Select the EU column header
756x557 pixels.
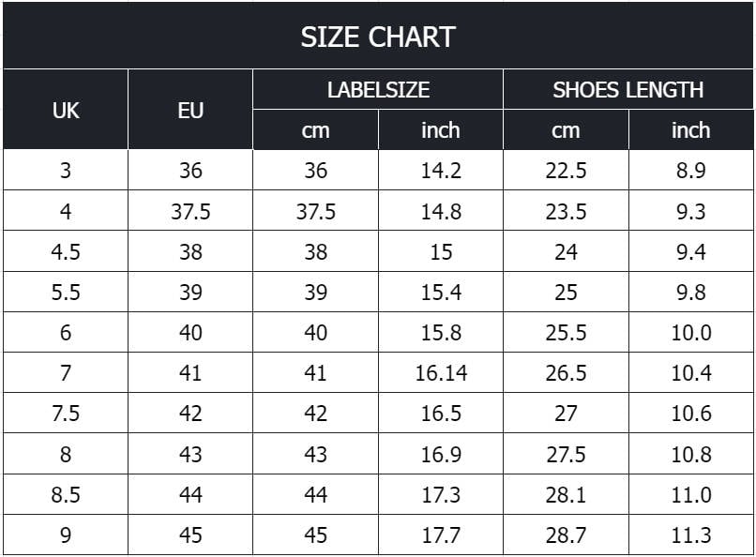click(x=190, y=110)
